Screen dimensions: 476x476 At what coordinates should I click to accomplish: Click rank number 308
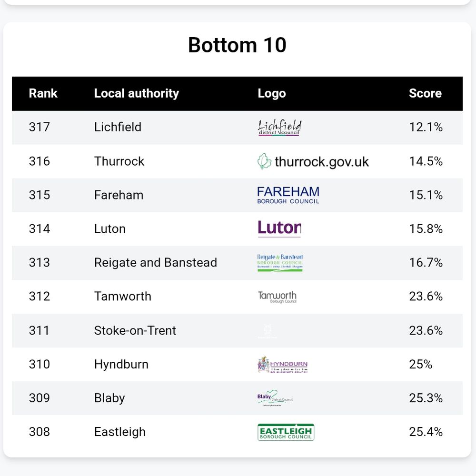point(40,432)
